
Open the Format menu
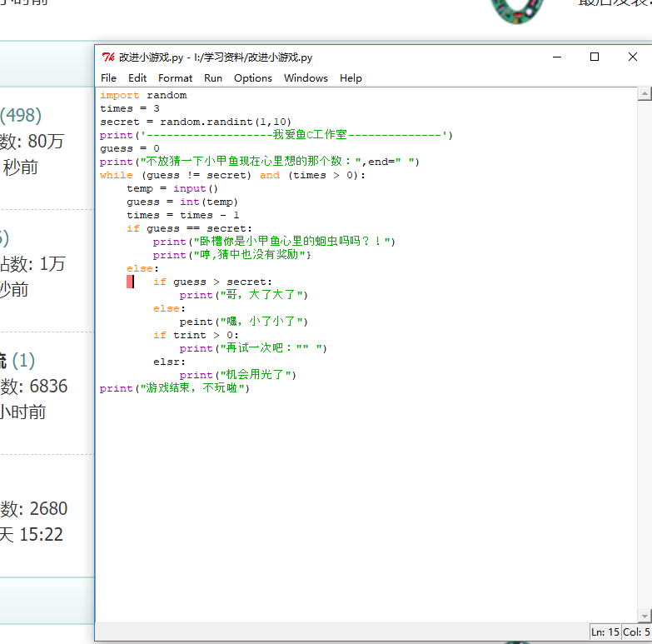[x=175, y=77]
